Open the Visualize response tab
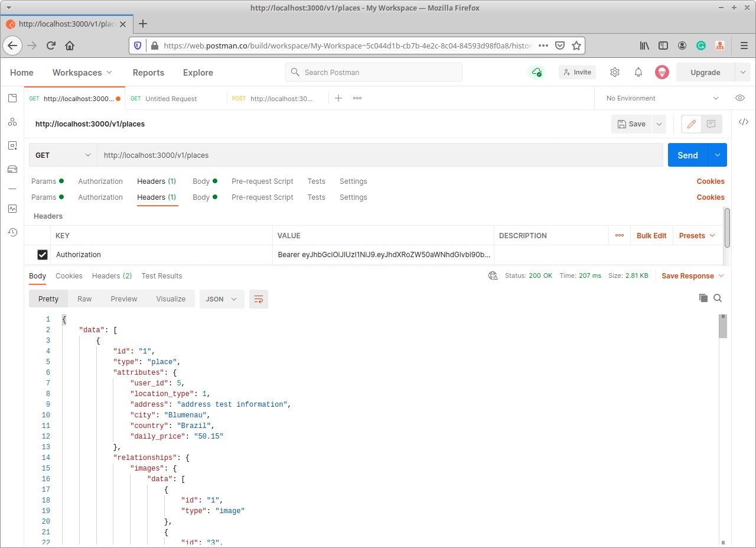756x548 pixels. point(171,299)
